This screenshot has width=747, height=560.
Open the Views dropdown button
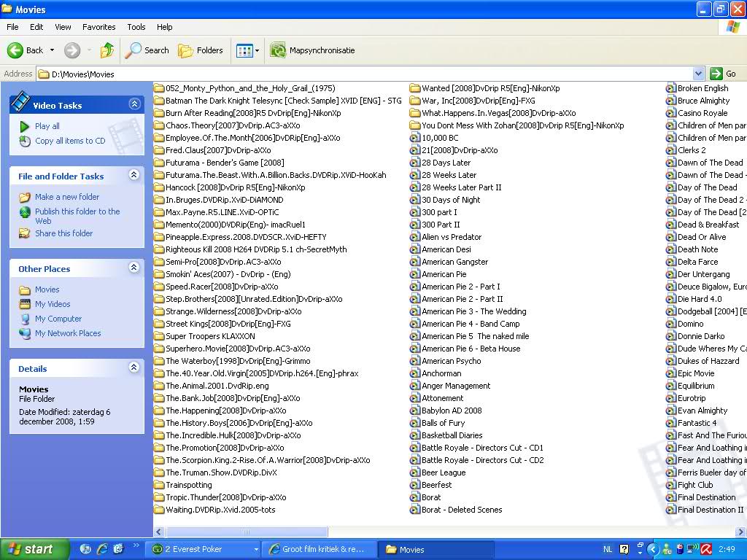coord(247,50)
